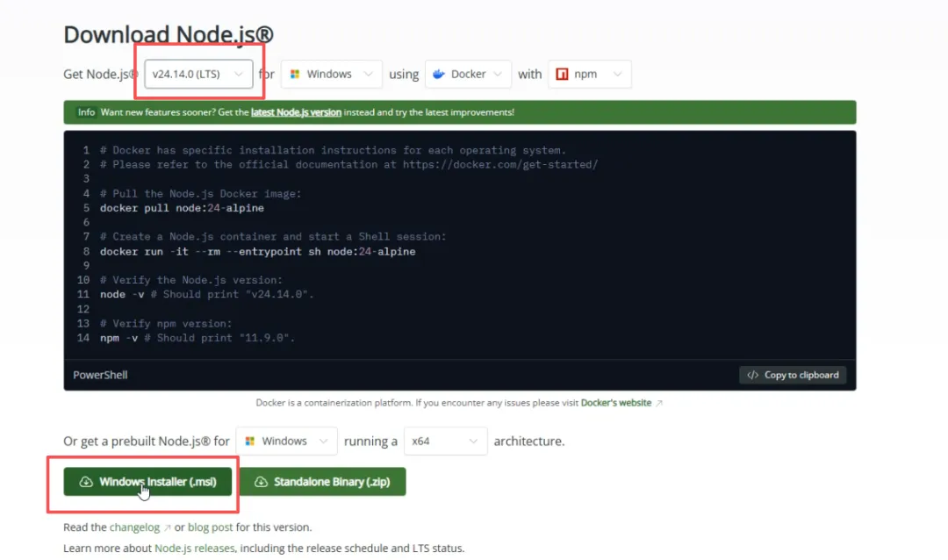The image size is (948, 560).
Task: Open the changelog link
Action: tap(135, 528)
